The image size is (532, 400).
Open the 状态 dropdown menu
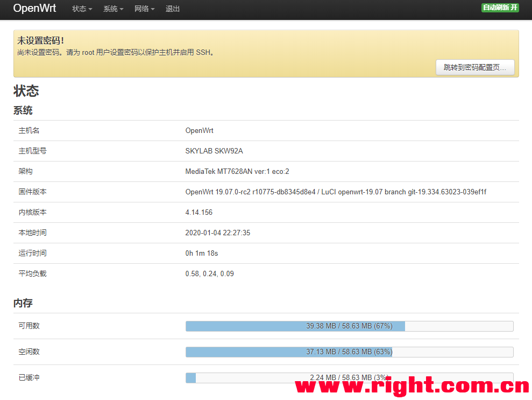pos(82,9)
